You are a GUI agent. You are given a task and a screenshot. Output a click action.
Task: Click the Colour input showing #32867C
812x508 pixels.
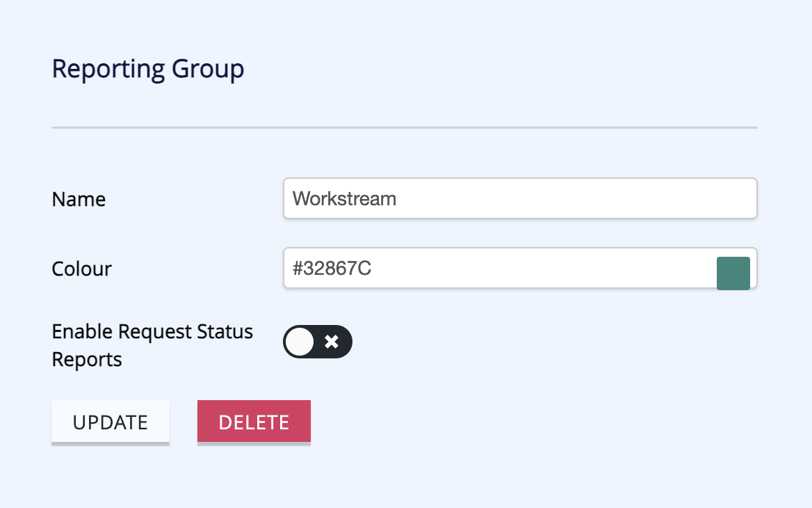pyautogui.click(x=487, y=268)
